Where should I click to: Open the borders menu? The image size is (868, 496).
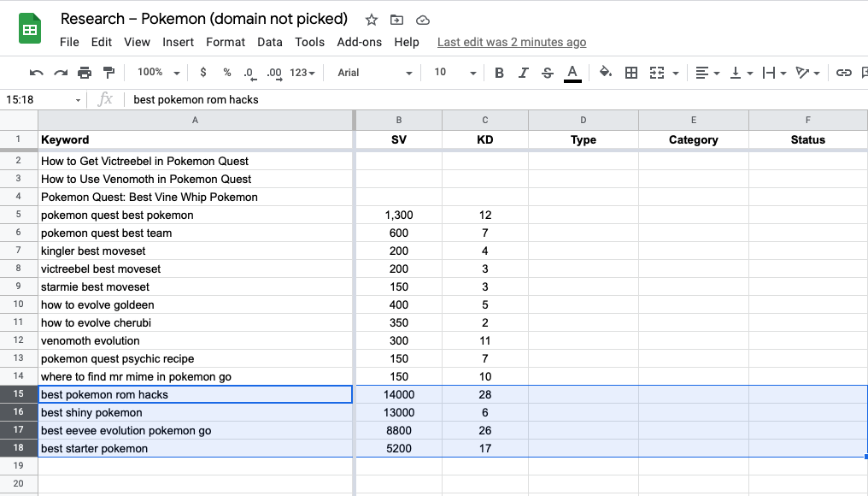[631, 73]
